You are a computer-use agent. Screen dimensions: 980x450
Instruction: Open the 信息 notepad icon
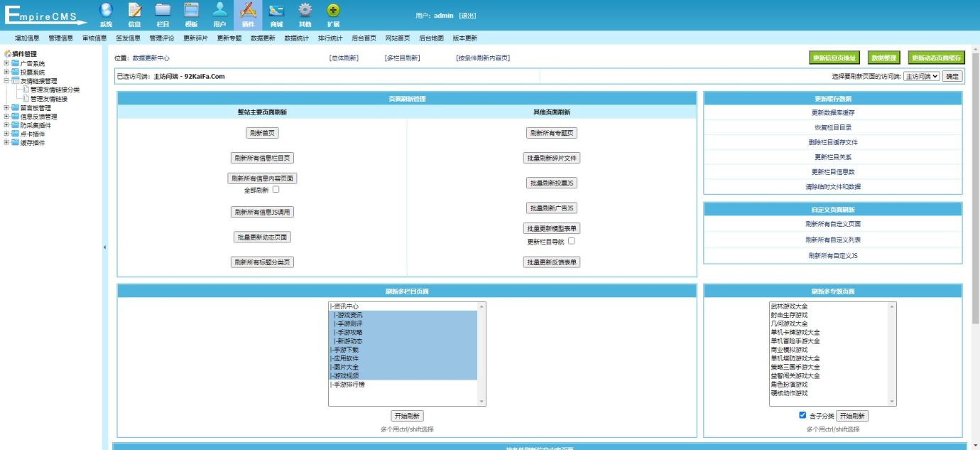tap(134, 10)
